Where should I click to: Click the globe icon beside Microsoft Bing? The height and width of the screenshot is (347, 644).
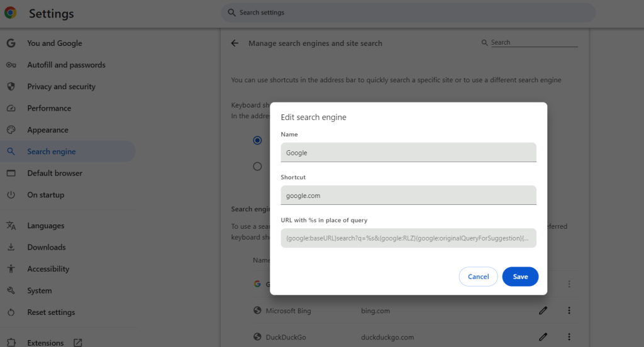257,311
